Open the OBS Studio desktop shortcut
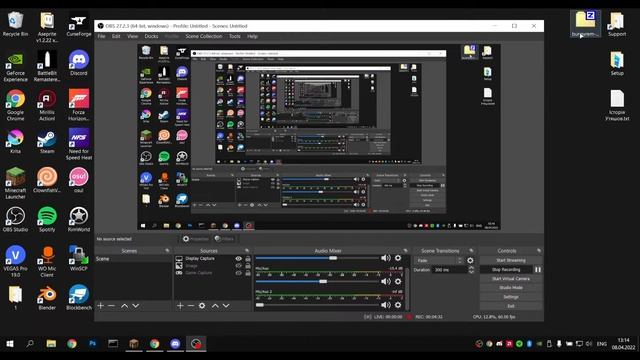Image resolution: width=640 pixels, height=360 pixels. (x=15, y=219)
